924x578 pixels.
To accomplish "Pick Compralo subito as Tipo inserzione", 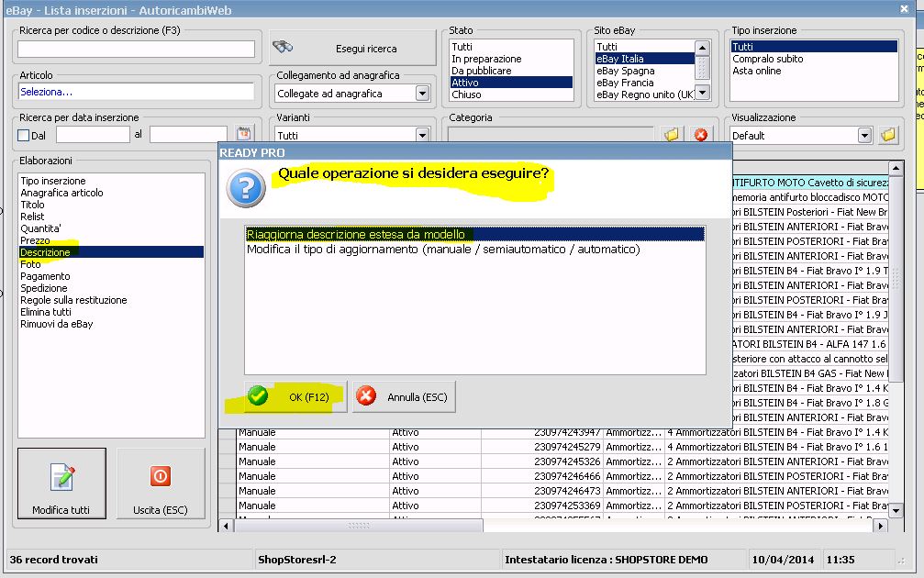I will coord(767,59).
